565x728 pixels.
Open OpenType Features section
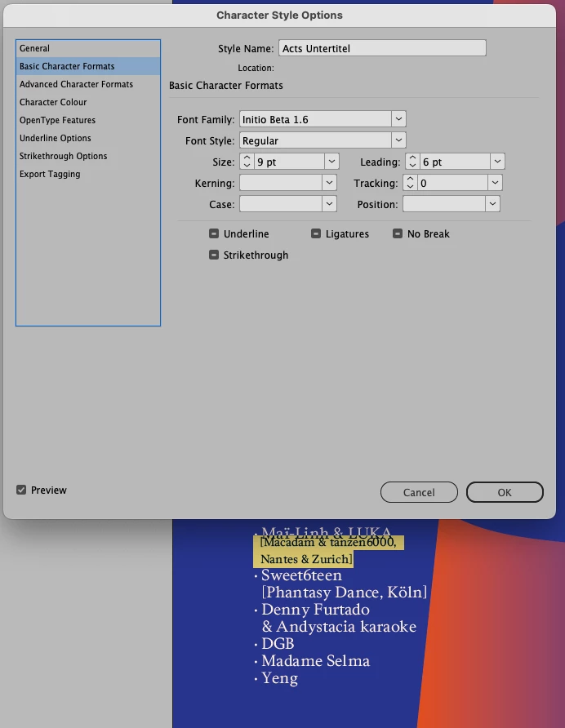(88, 120)
